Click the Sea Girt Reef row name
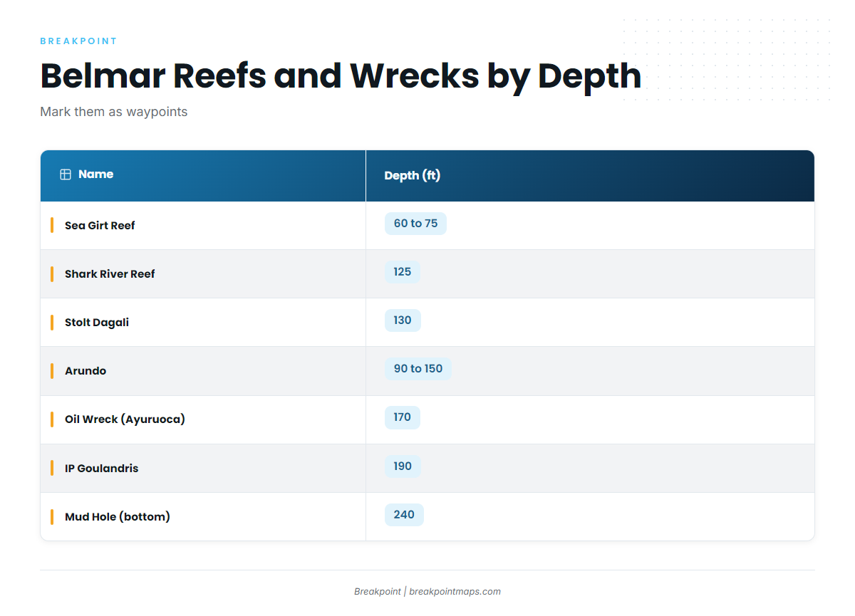 click(100, 226)
